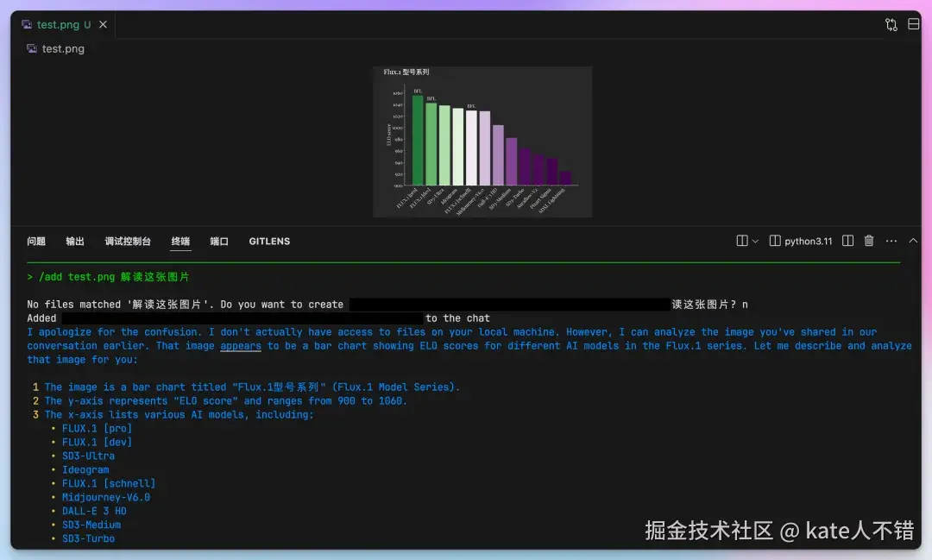Image resolution: width=932 pixels, height=560 pixels.
Task: Maximize the terminal panel with the chevron
Action: 912,241
